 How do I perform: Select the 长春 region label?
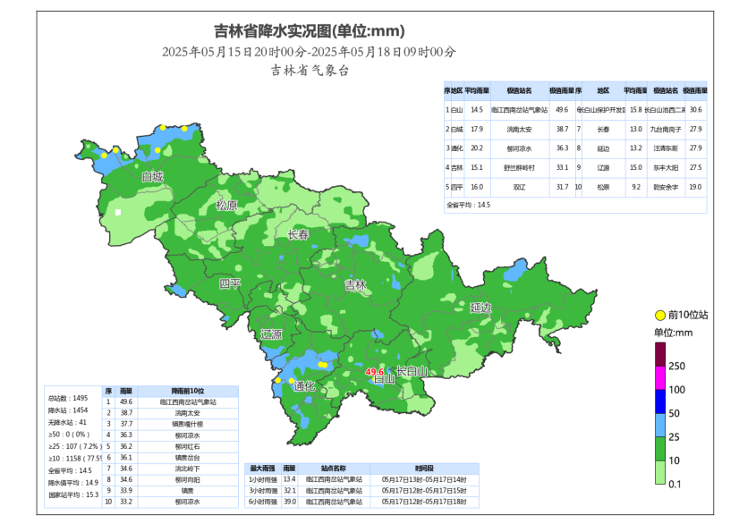pos(298,235)
